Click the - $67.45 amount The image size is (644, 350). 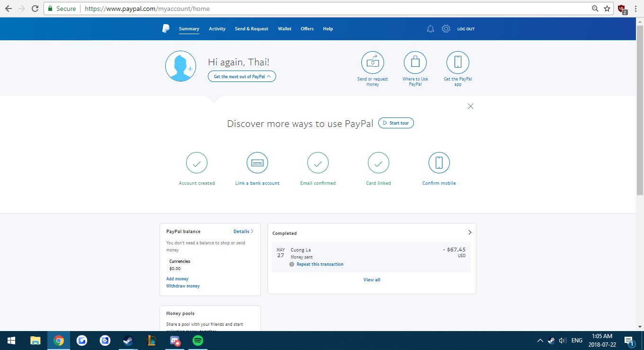pos(454,250)
